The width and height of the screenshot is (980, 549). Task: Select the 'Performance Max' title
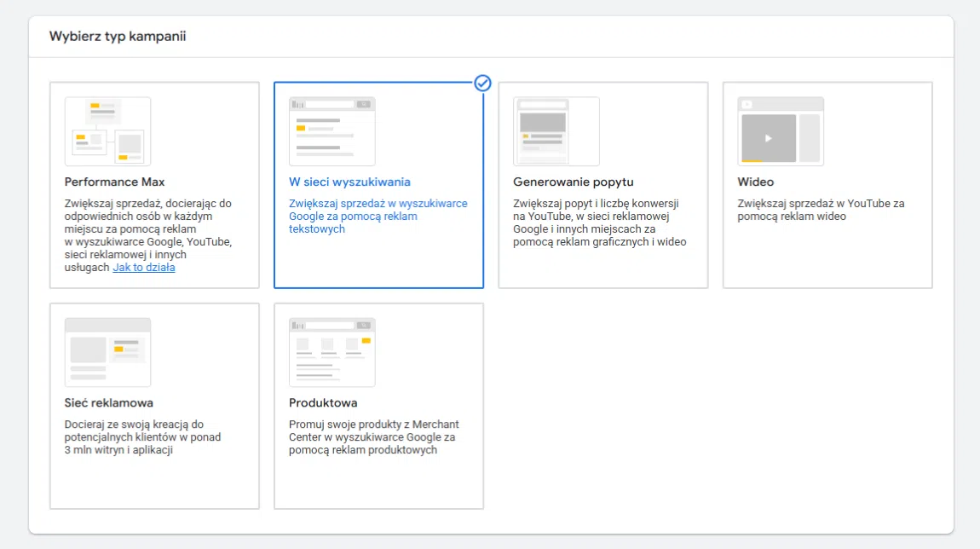click(x=114, y=182)
